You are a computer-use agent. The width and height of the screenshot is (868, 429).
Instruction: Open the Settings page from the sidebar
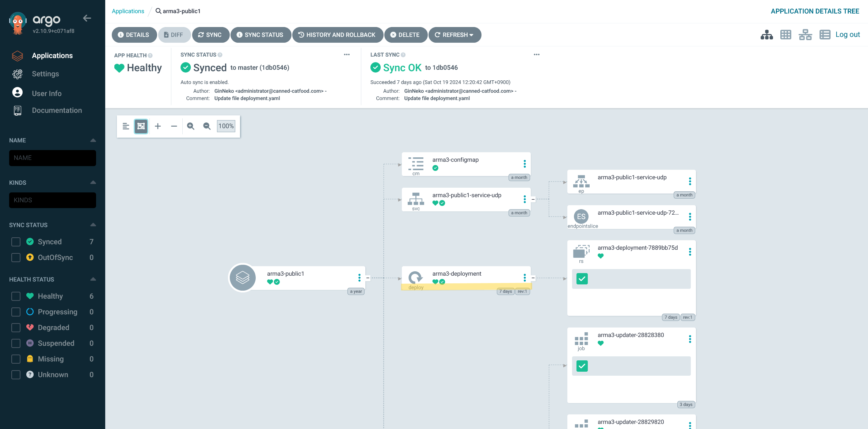coord(45,74)
